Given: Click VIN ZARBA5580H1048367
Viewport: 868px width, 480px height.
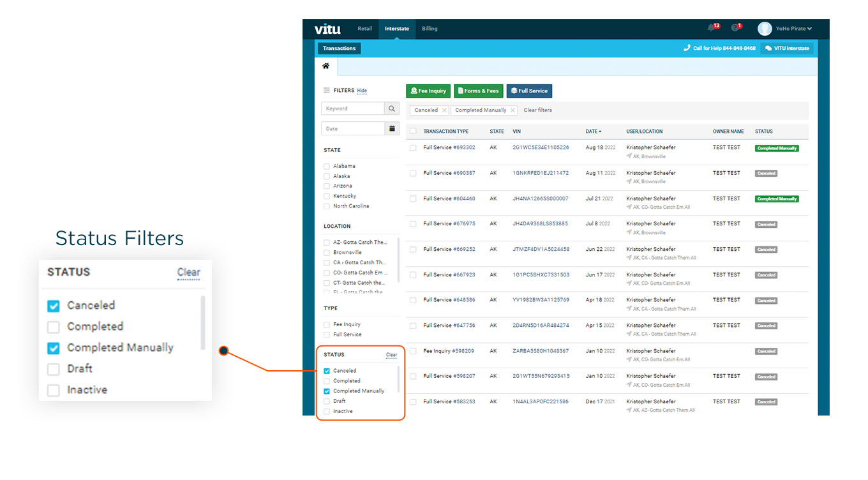Looking at the screenshot, I should click(541, 351).
